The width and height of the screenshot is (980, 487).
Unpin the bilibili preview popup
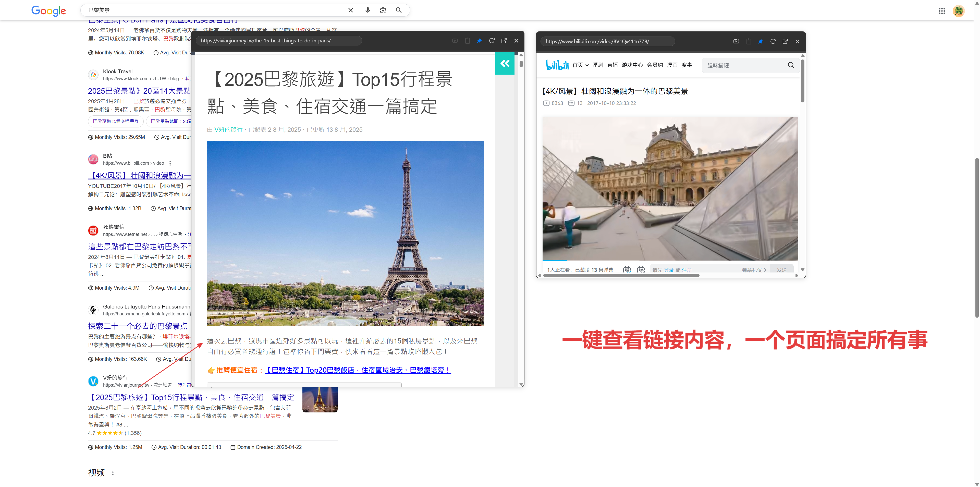(760, 42)
